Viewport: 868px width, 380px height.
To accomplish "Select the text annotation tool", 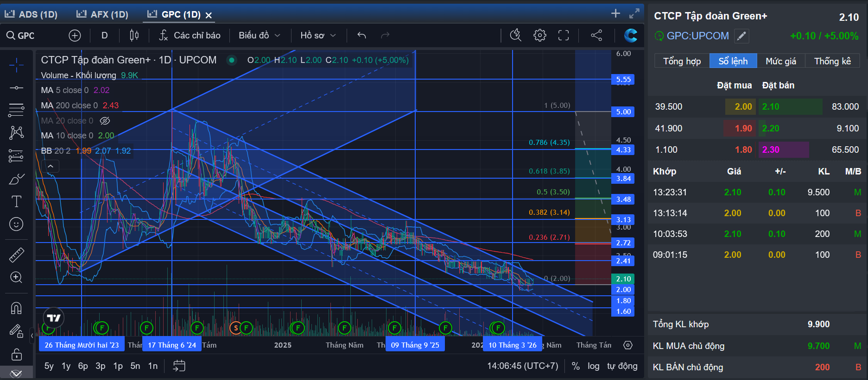I will click(x=16, y=201).
